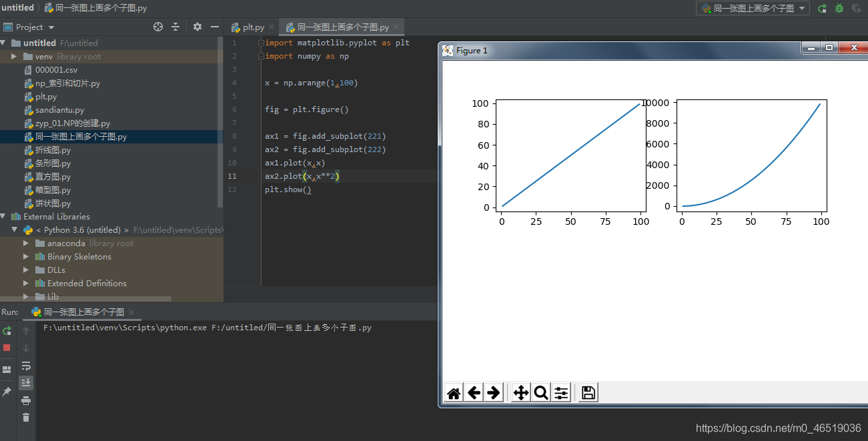Expand the DLLs folder
The width and height of the screenshot is (868, 441).
tap(26, 270)
